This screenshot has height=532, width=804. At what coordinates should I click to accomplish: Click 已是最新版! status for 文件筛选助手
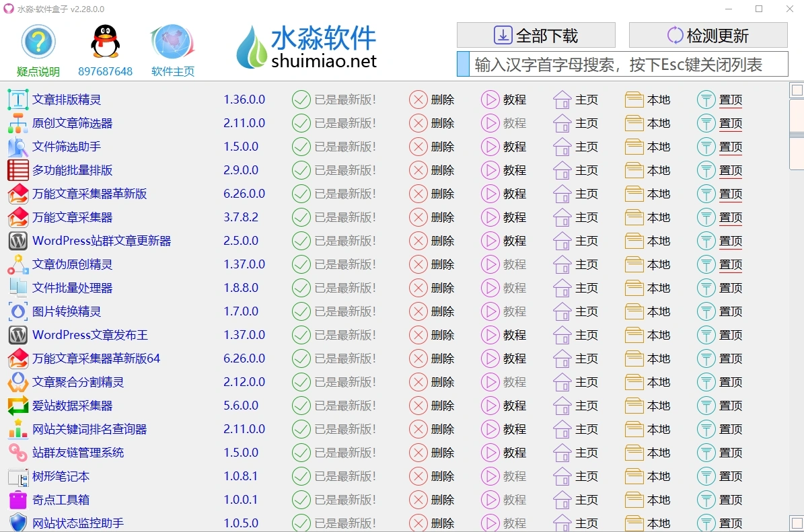[x=345, y=147]
